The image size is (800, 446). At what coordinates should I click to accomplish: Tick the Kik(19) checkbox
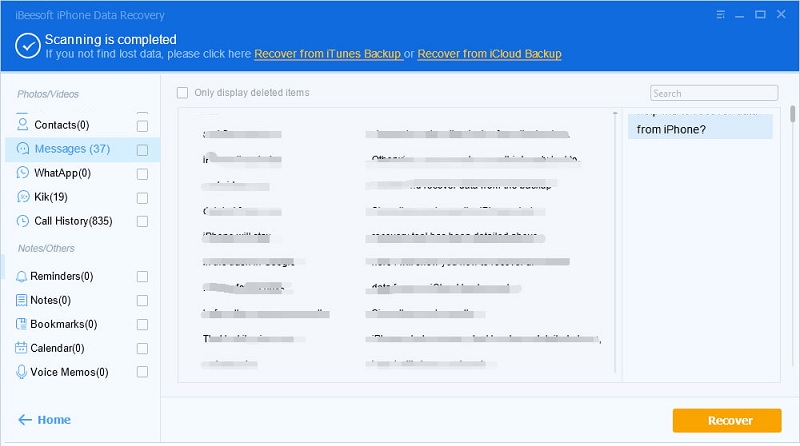tap(142, 198)
